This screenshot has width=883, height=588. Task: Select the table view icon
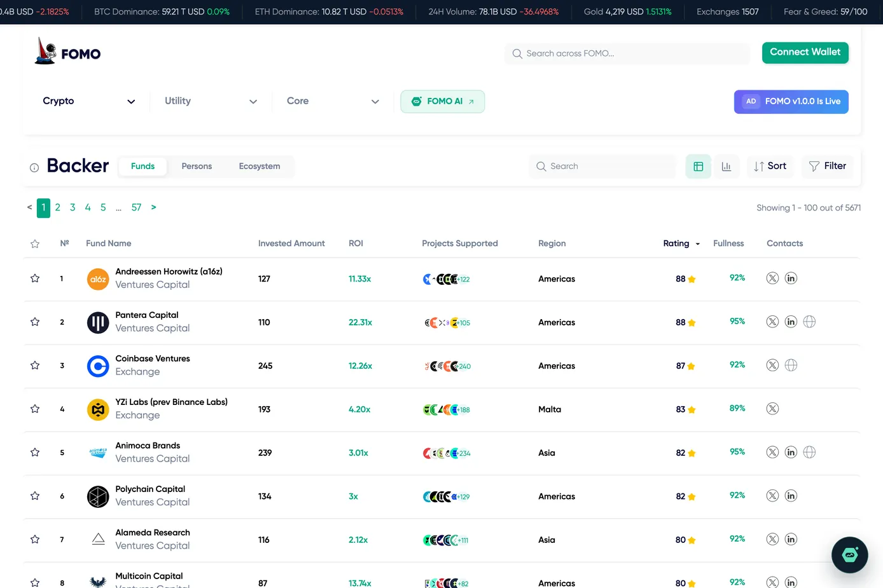[x=699, y=167]
